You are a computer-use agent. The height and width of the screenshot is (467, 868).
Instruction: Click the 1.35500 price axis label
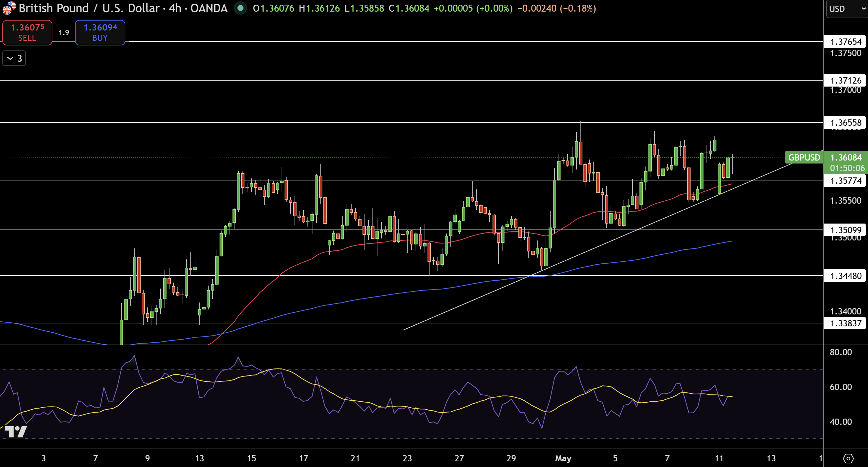point(845,201)
